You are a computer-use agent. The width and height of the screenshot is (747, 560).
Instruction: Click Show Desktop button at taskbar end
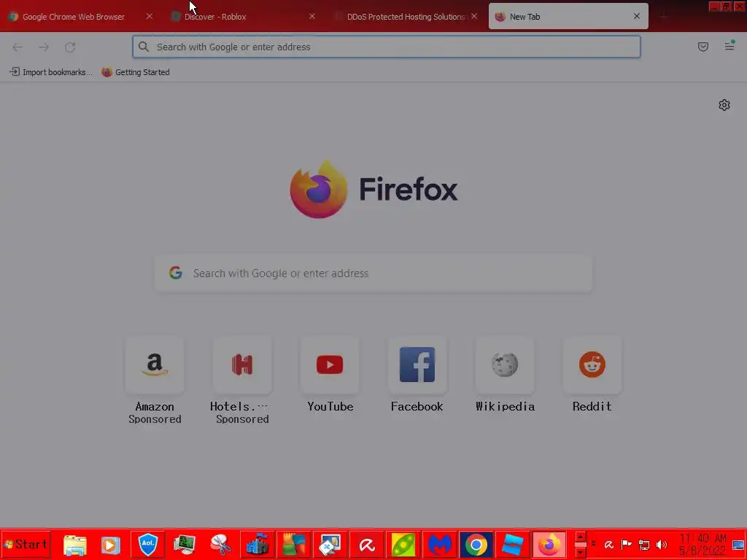click(738, 545)
